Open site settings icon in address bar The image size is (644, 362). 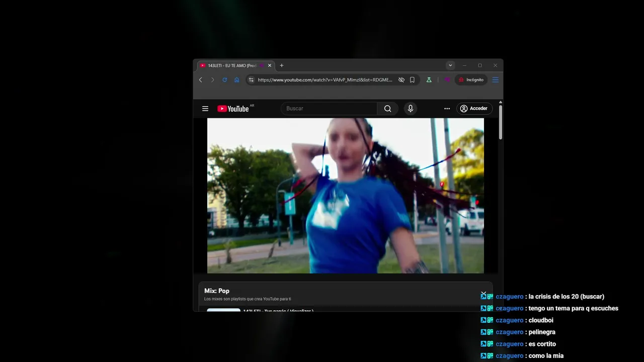pos(251,80)
